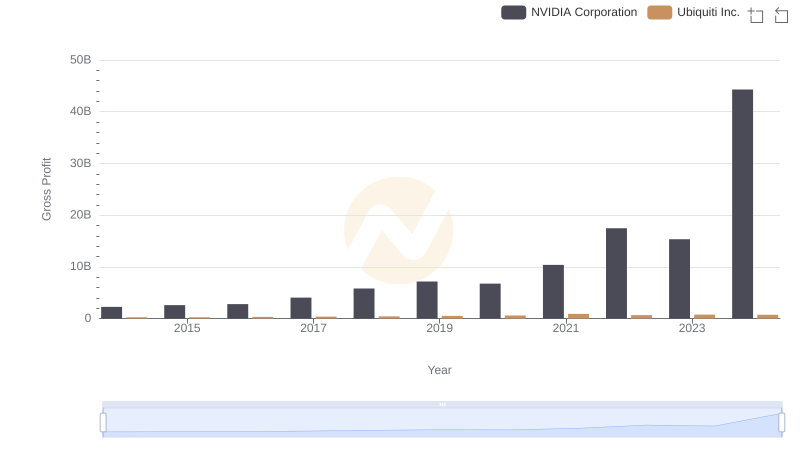
Task: Click the Gross Profit axis title
Action: 46,189
